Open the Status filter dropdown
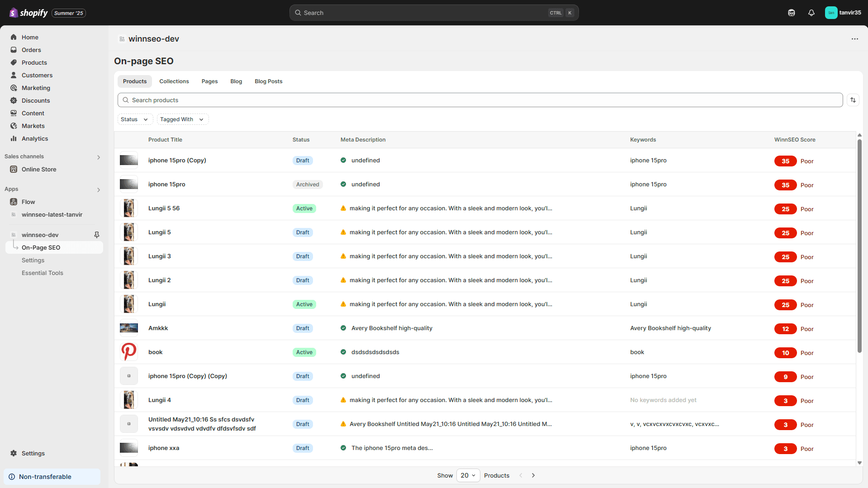The width and height of the screenshot is (868, 488). (134, 119)
